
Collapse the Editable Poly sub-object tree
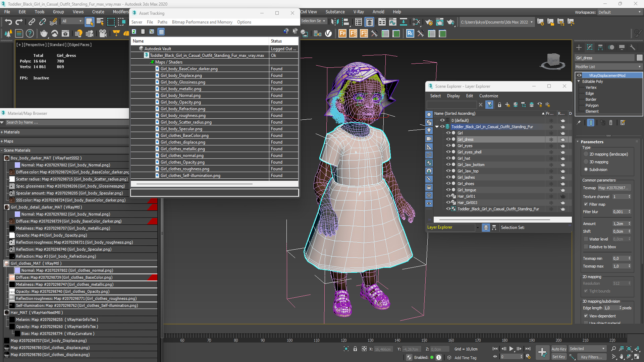(x=579, y=81)
